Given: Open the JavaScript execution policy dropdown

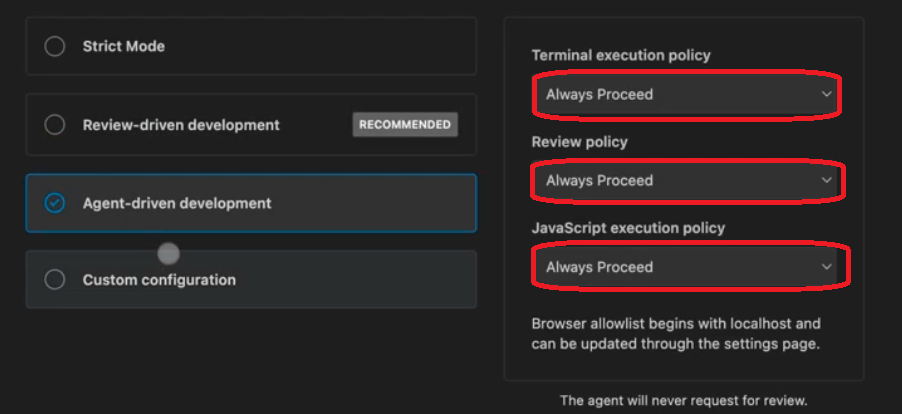Looking at the screenshot, I should (685, 267).
